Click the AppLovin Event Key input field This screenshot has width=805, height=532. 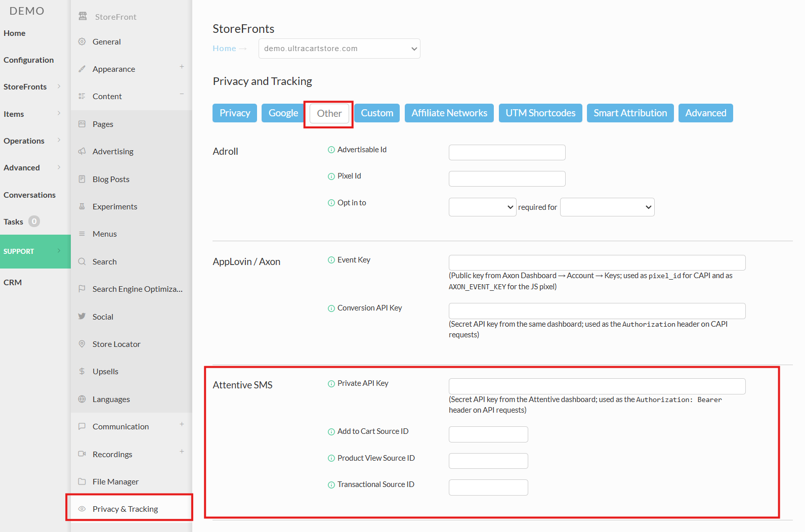pos(597,262)
